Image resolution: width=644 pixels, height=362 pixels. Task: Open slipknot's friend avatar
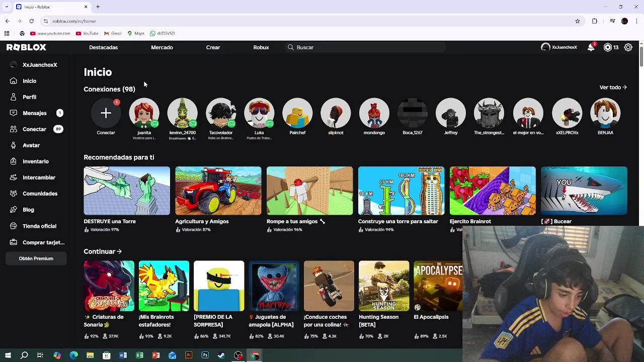click(336, 113)
